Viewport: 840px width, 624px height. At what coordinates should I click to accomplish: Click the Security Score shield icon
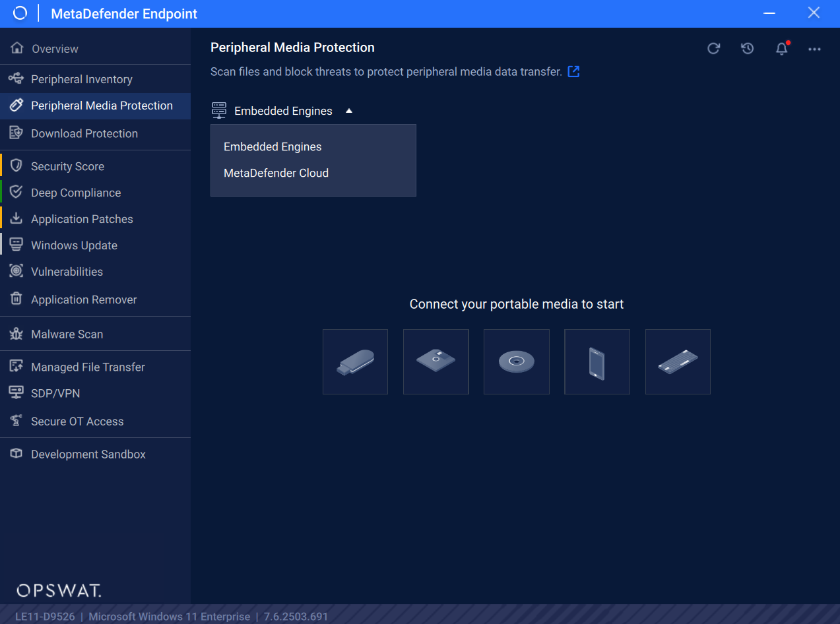click(16, 166)
